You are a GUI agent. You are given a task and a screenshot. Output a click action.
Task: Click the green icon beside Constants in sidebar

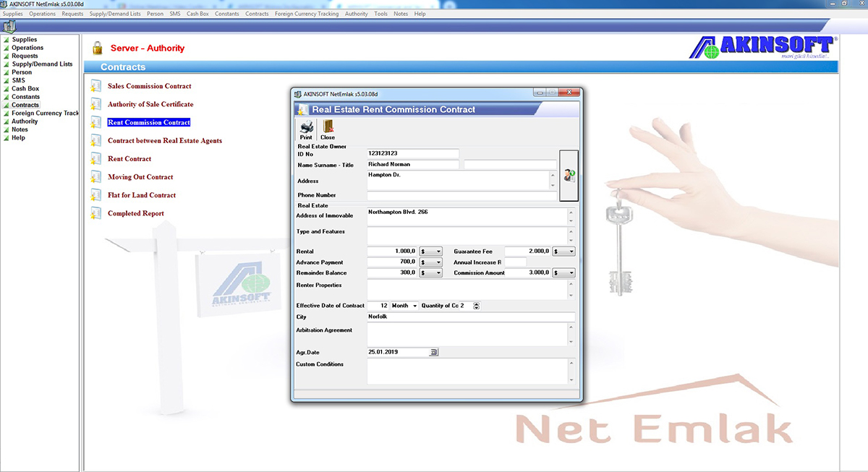pos(7,97)
